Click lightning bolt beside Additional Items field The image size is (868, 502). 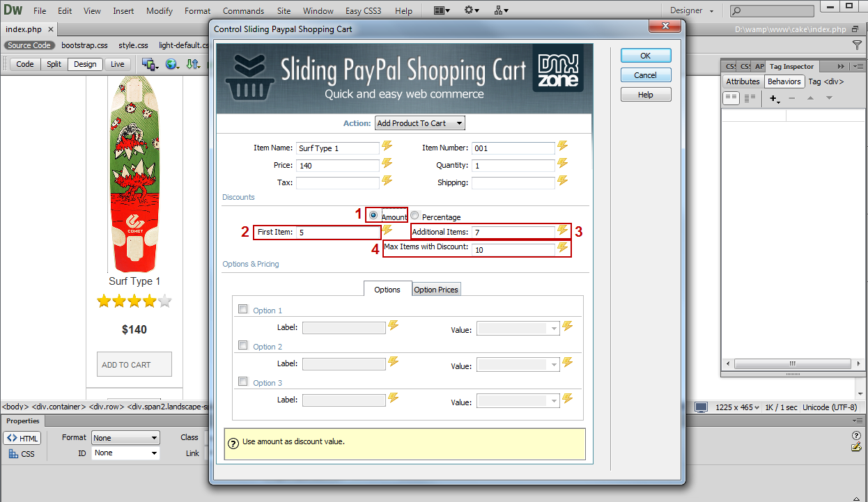(x=563, y=230)
